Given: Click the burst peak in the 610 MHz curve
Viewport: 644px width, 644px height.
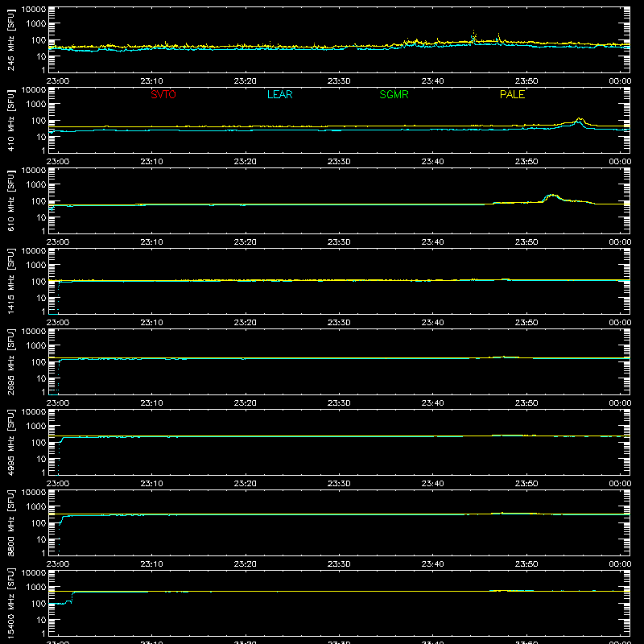Looking at the screenshot, I should 552,195.
